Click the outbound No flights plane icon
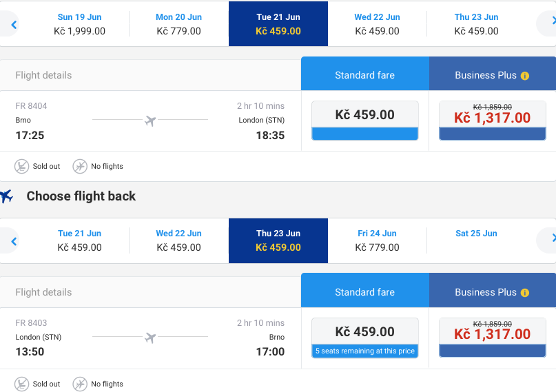556x392 pixels. tap(80, 166)
